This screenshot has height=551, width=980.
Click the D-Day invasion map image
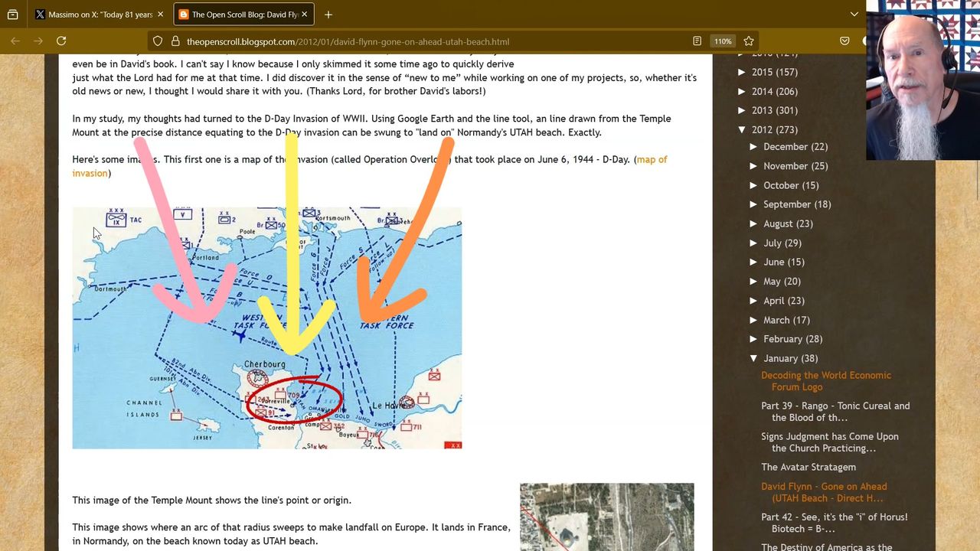[x=266, y=328]
